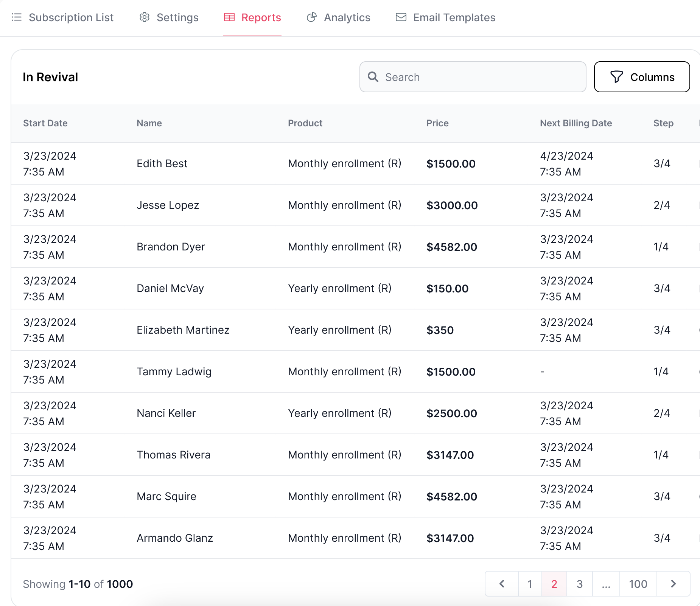Open the Edith Best row
This screenshot has height=606, width=700.
pyautogui.click(x=355, y=163)
